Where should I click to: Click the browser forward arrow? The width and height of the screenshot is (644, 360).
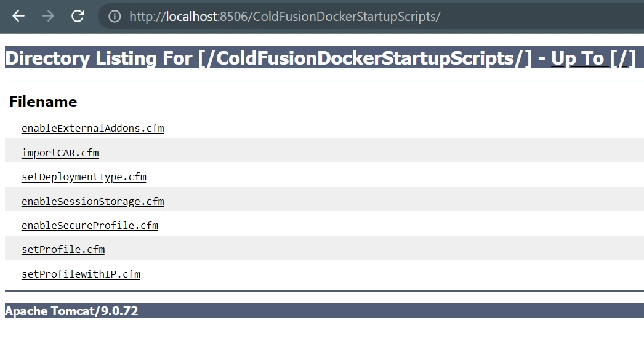tap(48, 17)
